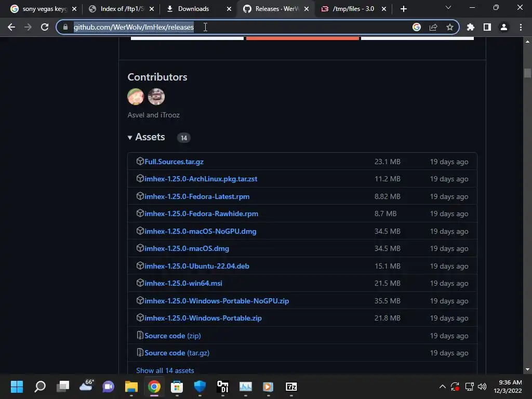This screenshot has width=532, height=399.
Task: Open weather widget showing 66°
Action: click(x=86, y=386)
